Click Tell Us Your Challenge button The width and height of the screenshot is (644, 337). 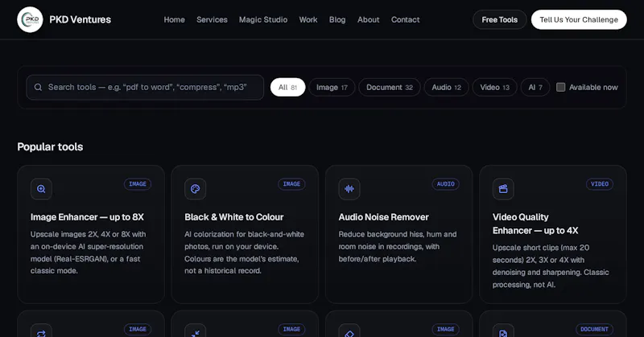point(579,19)
